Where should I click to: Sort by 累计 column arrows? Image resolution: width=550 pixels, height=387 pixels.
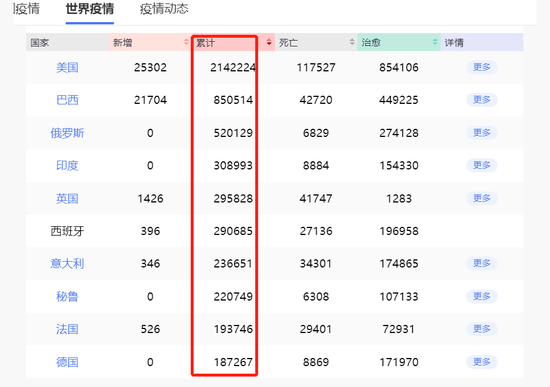[x=269, y=42]
